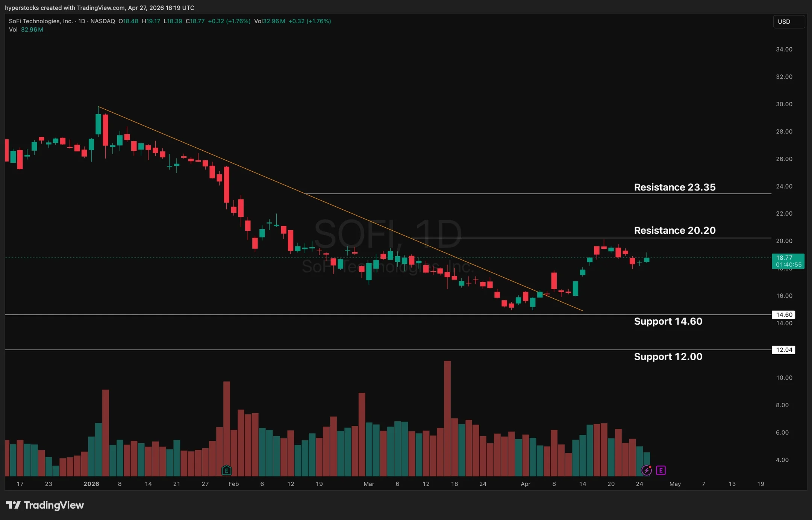Click the 14.60 price axis tag
The height and width of the screenshot is (520, 812).
pyautogui.click(x=783, y=315)
